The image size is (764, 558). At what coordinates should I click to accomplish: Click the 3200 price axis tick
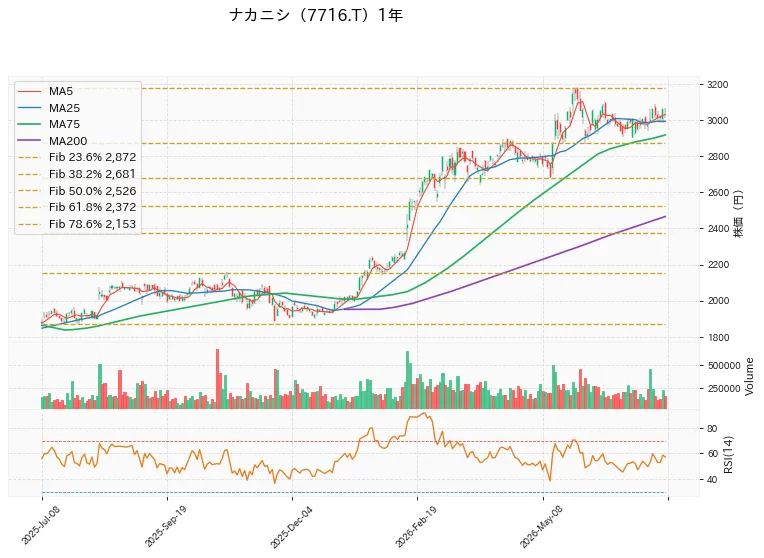point(718,85)
